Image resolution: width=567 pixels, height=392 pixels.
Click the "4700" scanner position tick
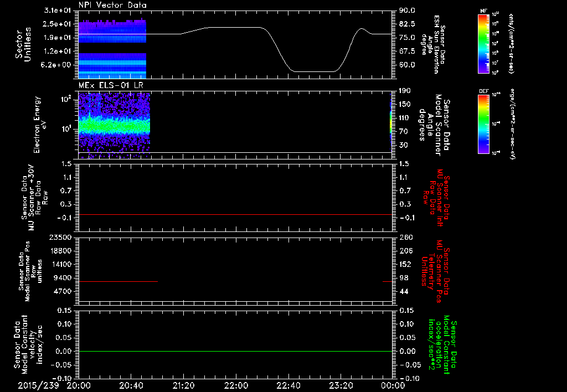coord(63,291)
